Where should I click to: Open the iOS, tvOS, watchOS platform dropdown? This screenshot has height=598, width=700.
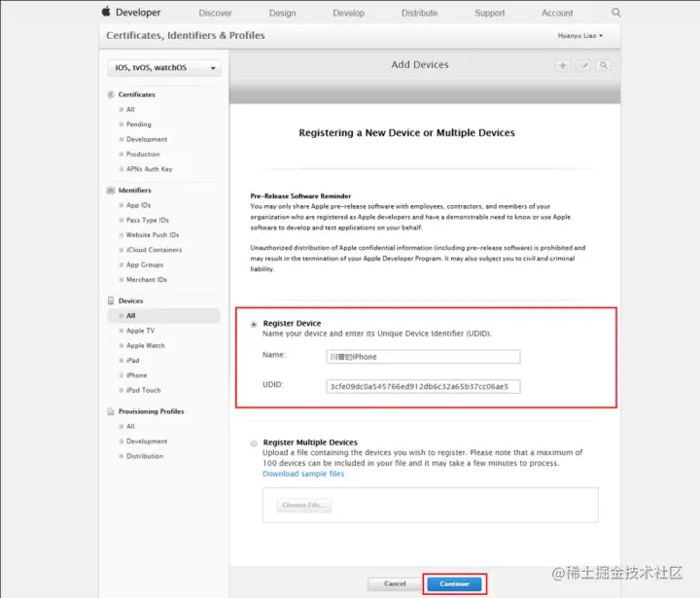point(164,68)
